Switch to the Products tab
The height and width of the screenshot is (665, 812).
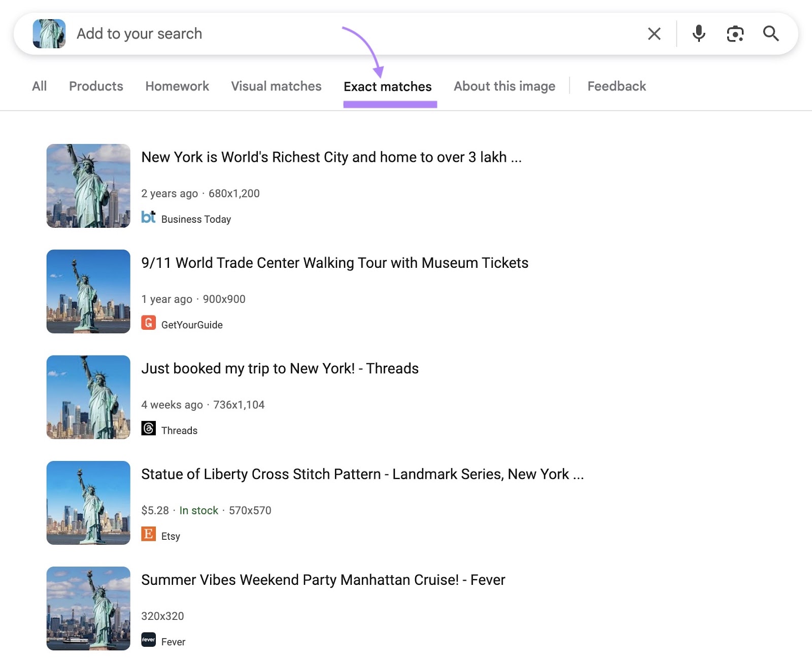coord(95,86)
